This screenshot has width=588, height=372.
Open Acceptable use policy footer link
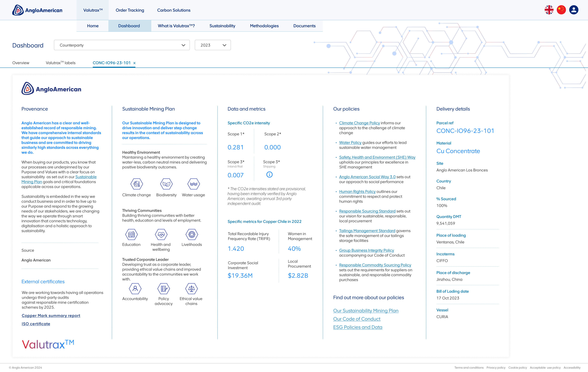click(x=545, y=368)
